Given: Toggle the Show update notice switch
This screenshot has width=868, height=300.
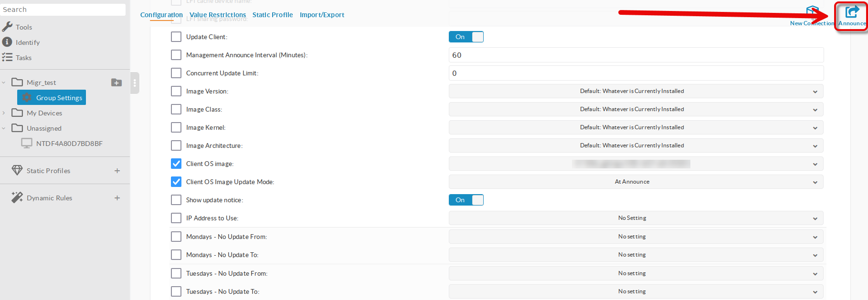Looking at the screenshot, I should pos(466,200).
